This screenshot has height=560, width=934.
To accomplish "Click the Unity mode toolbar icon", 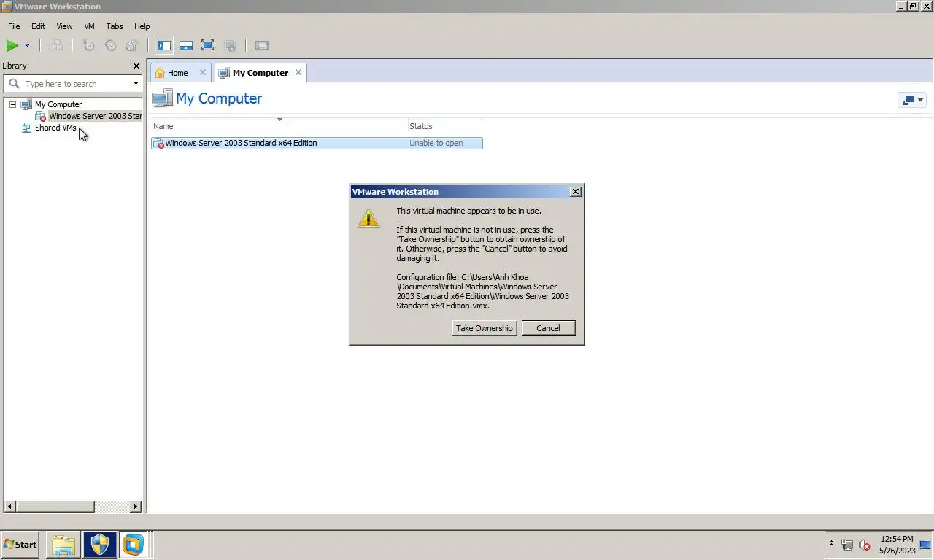I will (x=230, y=45).
